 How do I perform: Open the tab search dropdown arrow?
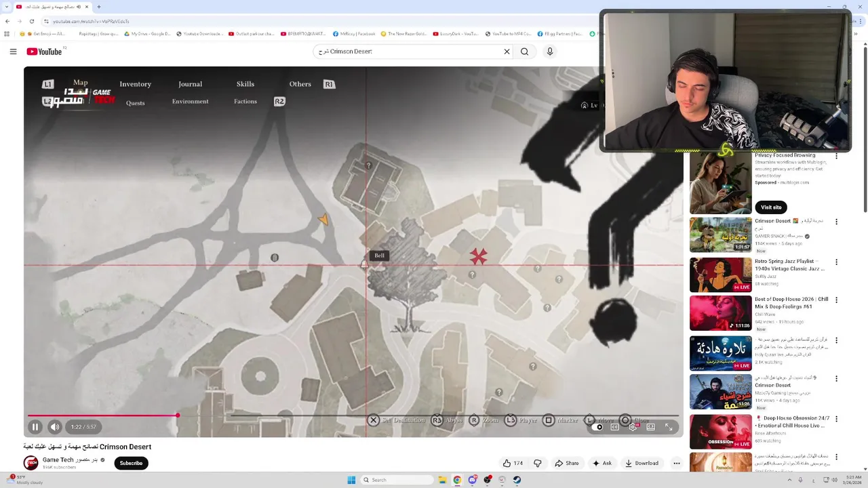(x=8, y=7)
